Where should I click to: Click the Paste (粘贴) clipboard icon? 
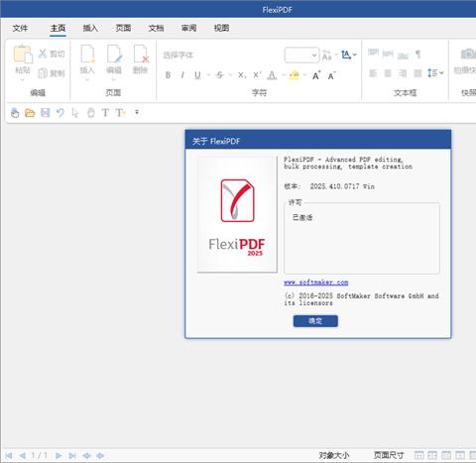coord(23,54)
